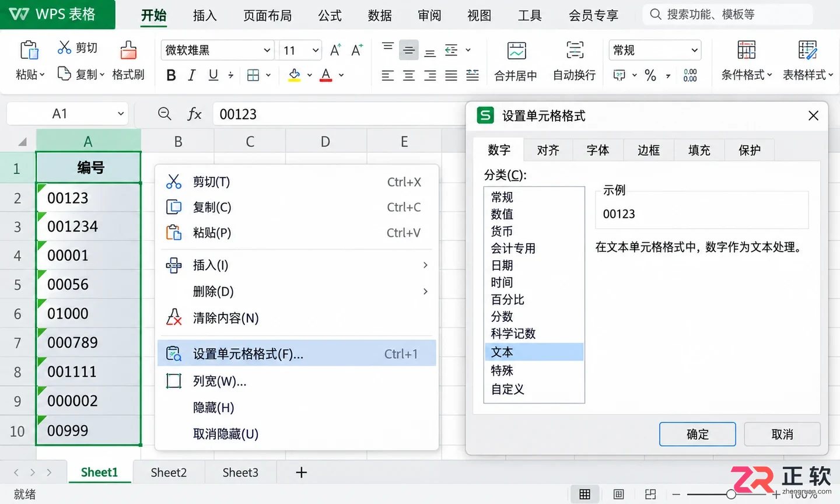Decrease font size with smaller A icon
The image size is (840, 504).
(x=357, y=50)
